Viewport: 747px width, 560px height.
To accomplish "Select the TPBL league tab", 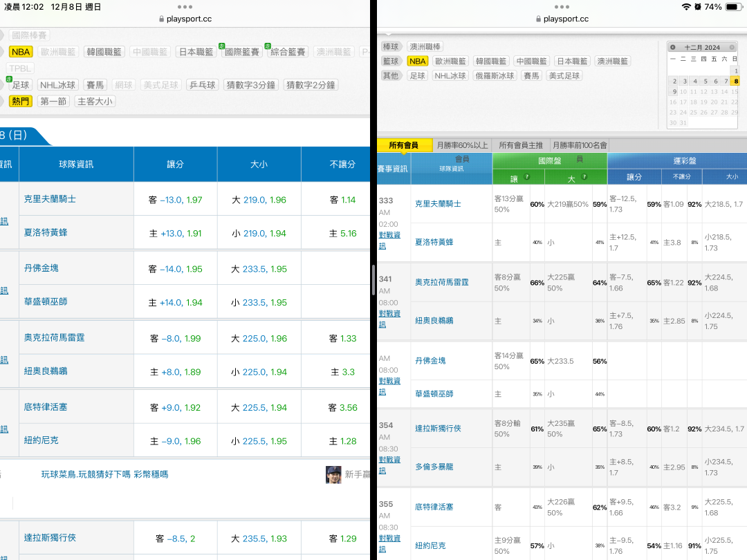I will pos(20,68).
